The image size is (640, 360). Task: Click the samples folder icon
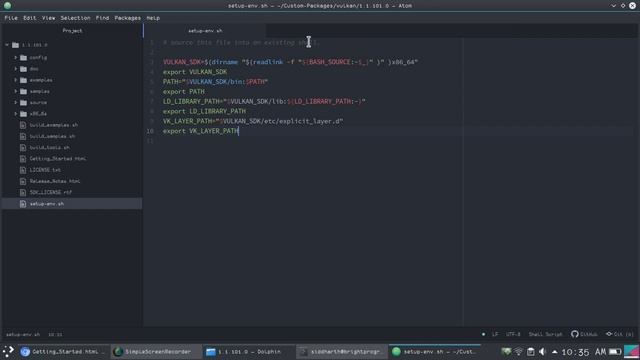[x=24, y=91]
